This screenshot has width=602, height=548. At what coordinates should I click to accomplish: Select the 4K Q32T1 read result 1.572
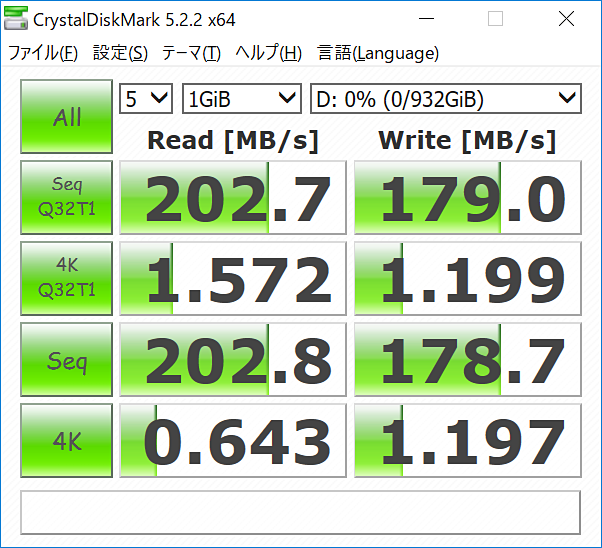pos(233,278)
